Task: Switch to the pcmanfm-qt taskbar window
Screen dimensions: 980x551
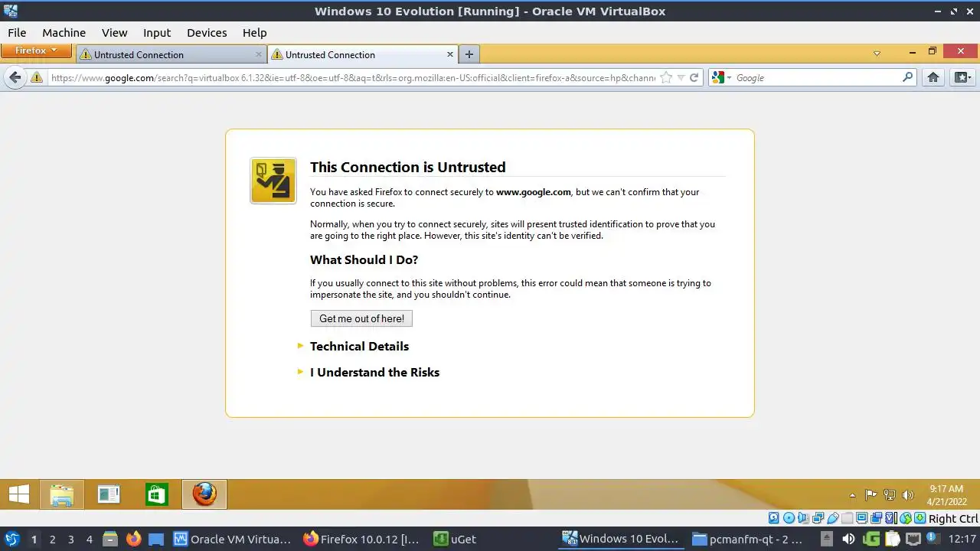Action: point(747,539)
